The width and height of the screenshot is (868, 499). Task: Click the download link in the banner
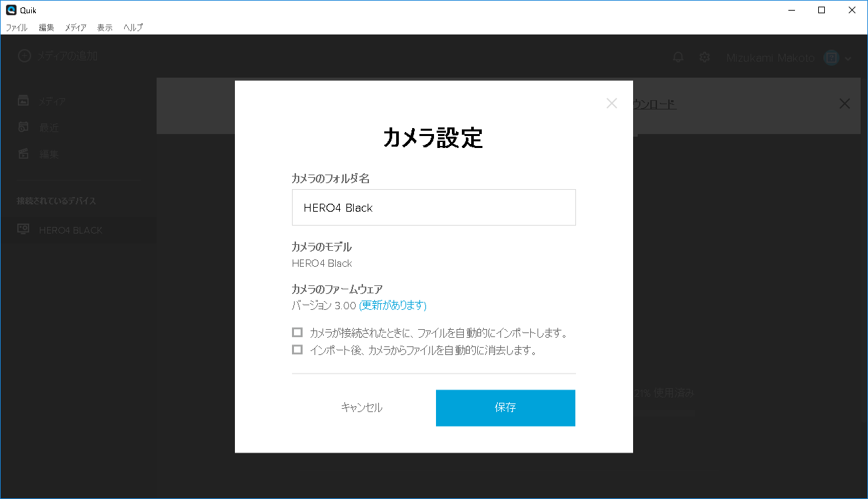[x=654, y=104]
